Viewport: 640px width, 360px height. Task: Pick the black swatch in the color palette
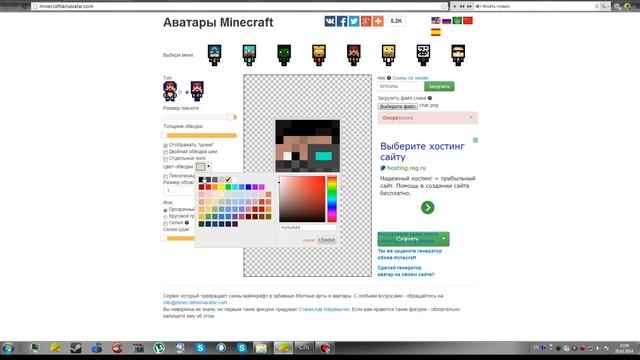201,180
